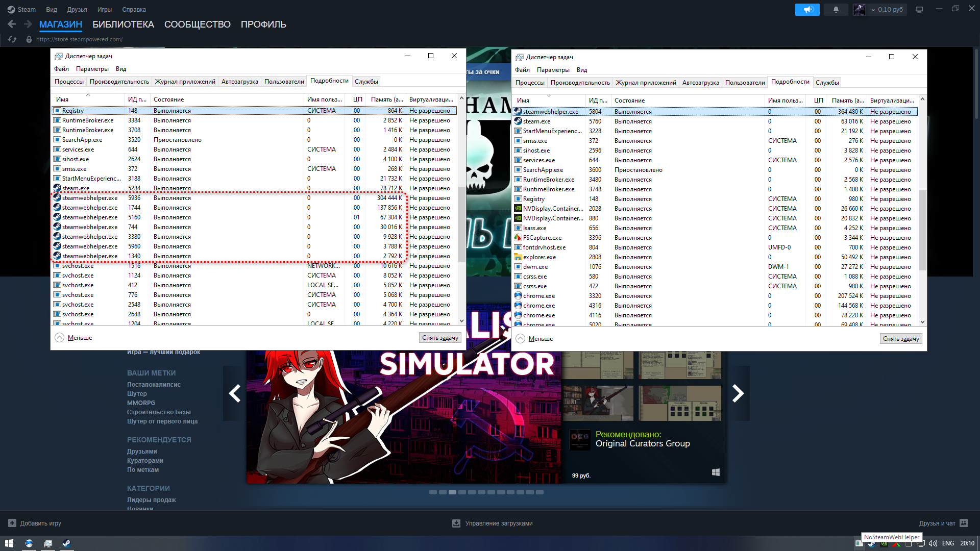
Task: Select SearchApp.exe PID 3520 row
Action: click(254, 140)
